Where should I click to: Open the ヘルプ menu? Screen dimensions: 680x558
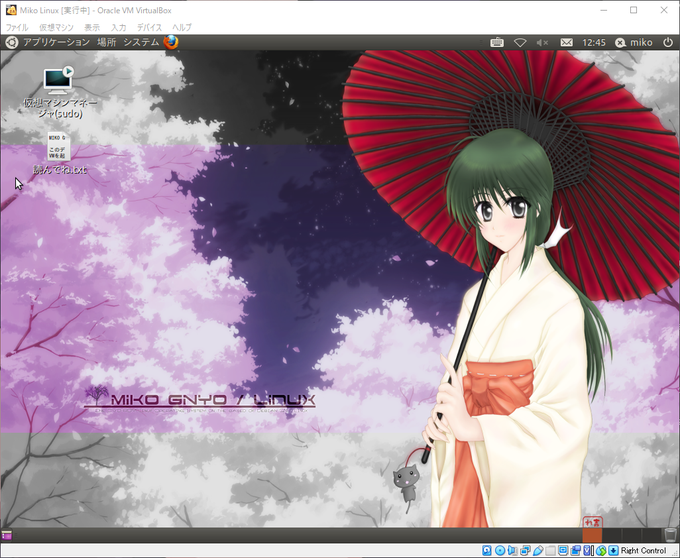[x=182, y=27]
